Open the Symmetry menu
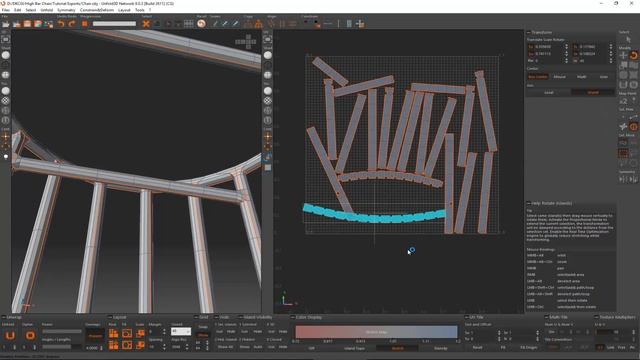The width and height of the screenshot is (640, 360). (x=66, y=10)
